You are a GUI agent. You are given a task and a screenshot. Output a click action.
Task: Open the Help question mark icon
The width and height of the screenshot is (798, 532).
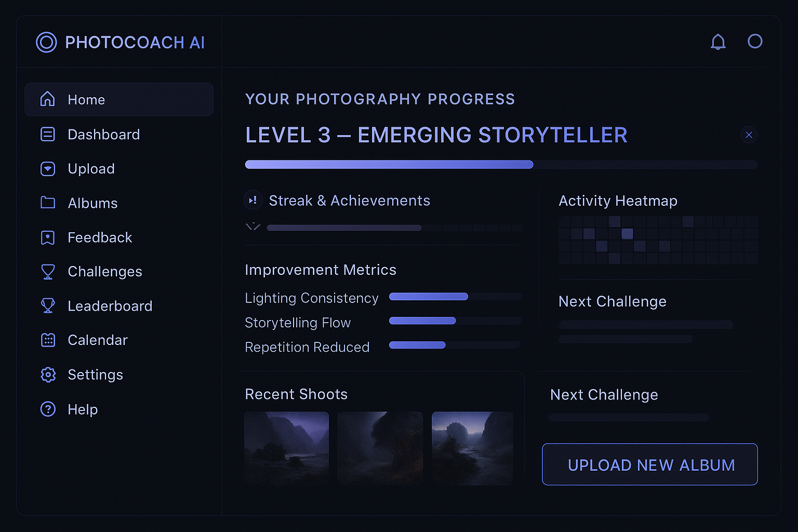[48, 409]
